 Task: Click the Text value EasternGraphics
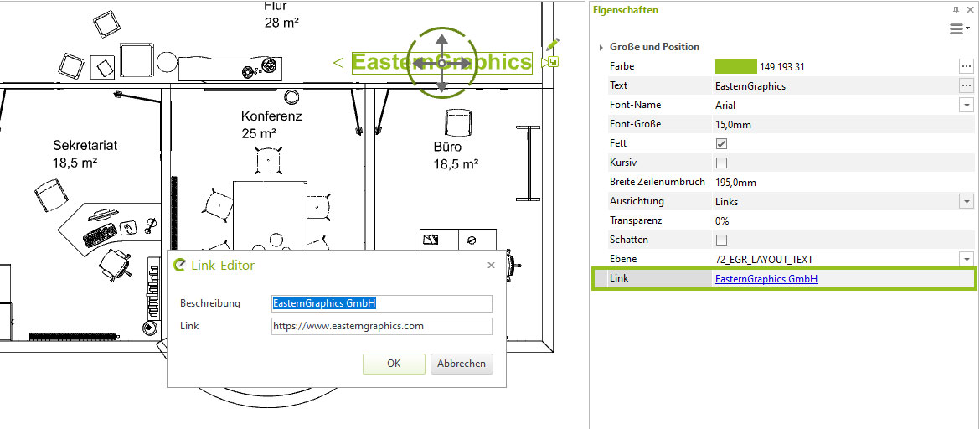click(750, 86)
